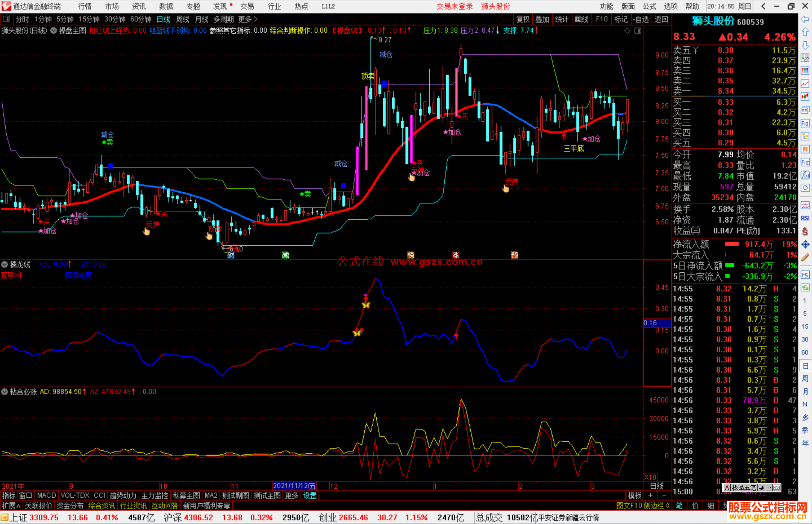Click the FS sidebar icon
The image size is (812, 524).
coord(805,275)
